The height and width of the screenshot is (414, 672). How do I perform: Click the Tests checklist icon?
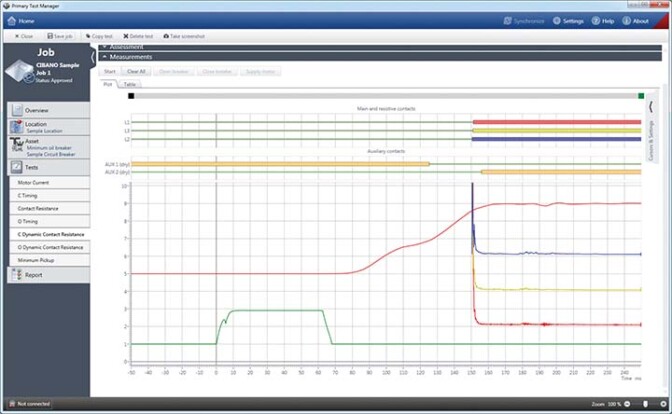coord(17,167)
